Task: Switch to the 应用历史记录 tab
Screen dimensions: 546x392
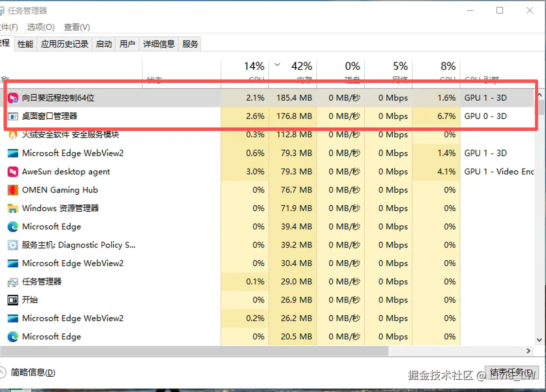Action: [x=65, y=44]
